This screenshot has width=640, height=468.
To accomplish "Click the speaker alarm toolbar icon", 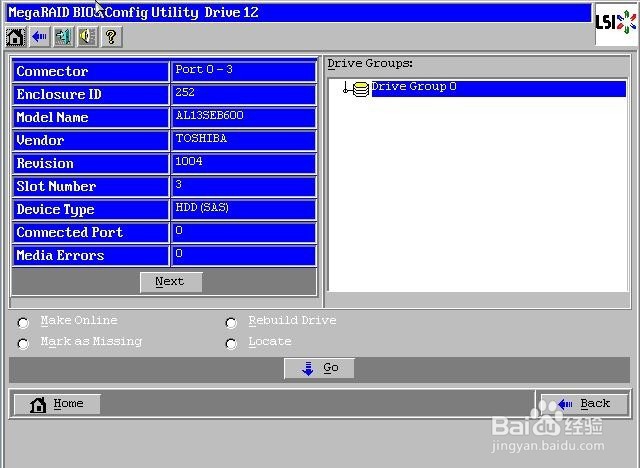I will pos(88,37).
